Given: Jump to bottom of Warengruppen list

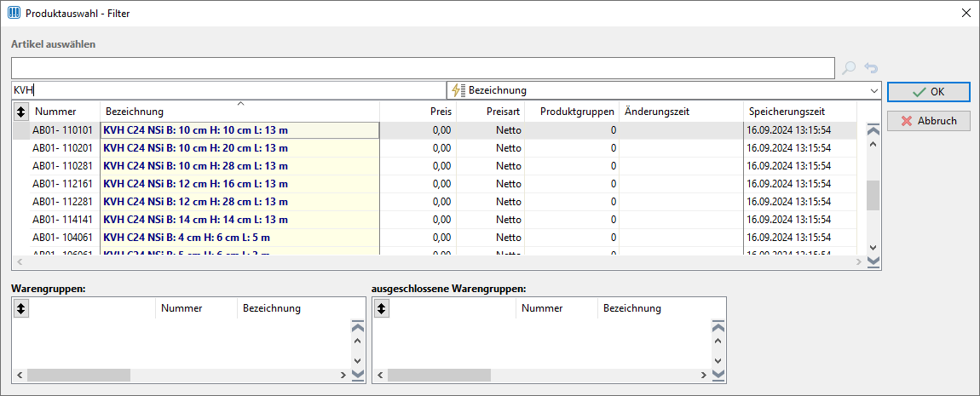Looking at the screenshot, I should click(x=358, y=374).
